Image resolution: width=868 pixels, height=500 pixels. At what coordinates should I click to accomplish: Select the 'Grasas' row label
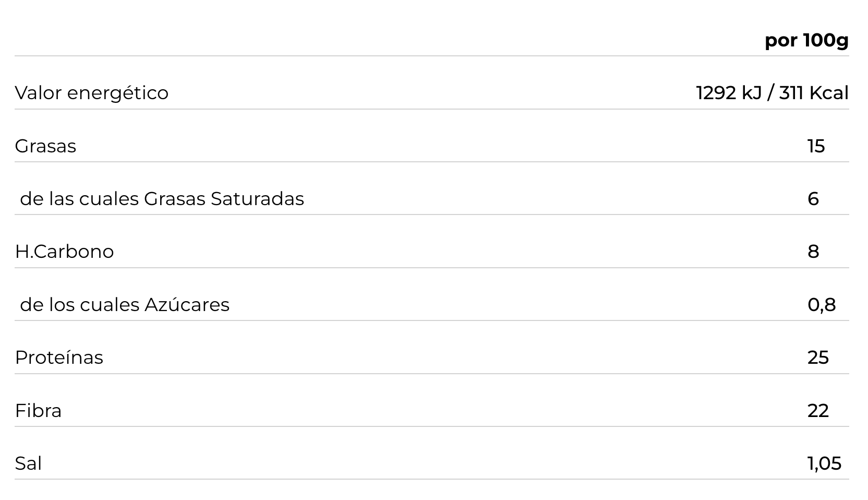click(45, 146)
